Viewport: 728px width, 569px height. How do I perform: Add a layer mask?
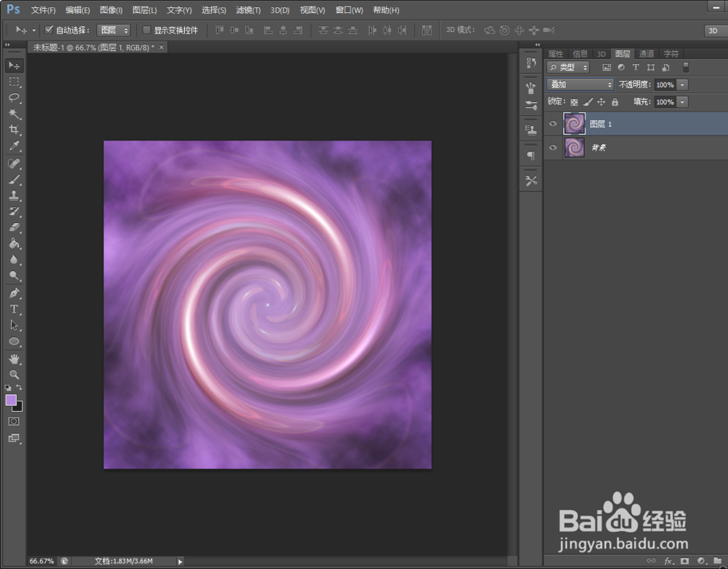684,561
